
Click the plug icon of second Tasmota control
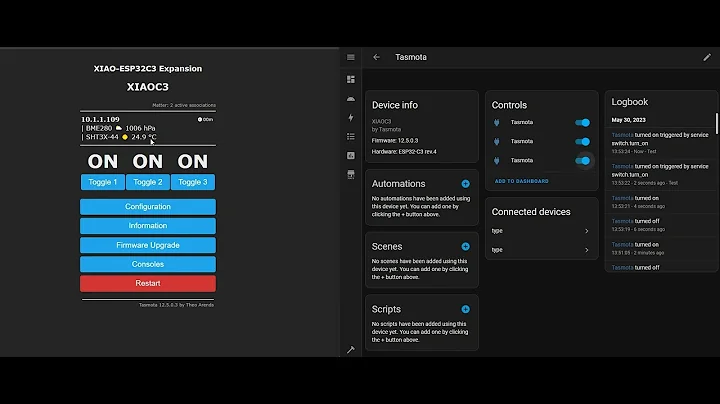coord(496,141)
